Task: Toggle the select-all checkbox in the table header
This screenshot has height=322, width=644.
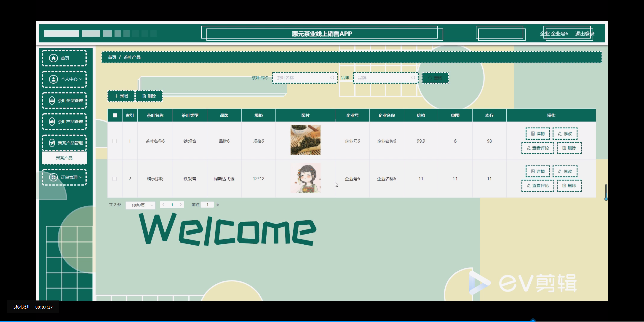Action: [x=115, y=115]
